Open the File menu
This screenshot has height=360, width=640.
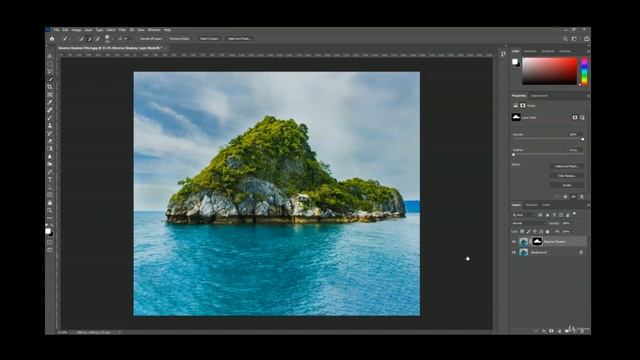tap(56, 30)
